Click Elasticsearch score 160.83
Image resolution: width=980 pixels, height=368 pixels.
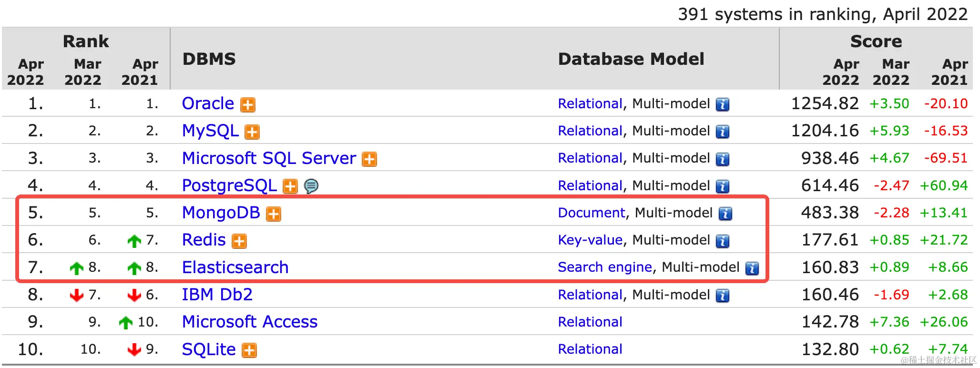pos(830,267)
